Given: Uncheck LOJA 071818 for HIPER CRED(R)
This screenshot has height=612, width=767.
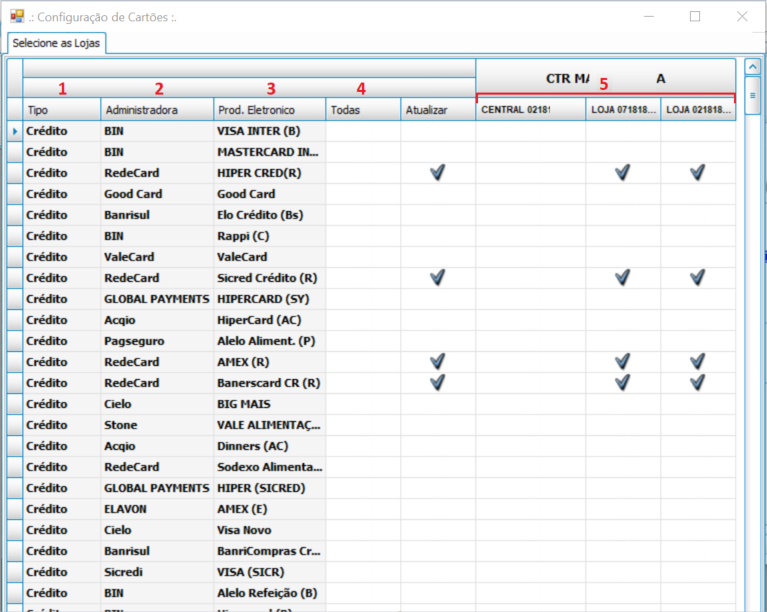Looking at the screenshot, I should click(x=623, y=173).
